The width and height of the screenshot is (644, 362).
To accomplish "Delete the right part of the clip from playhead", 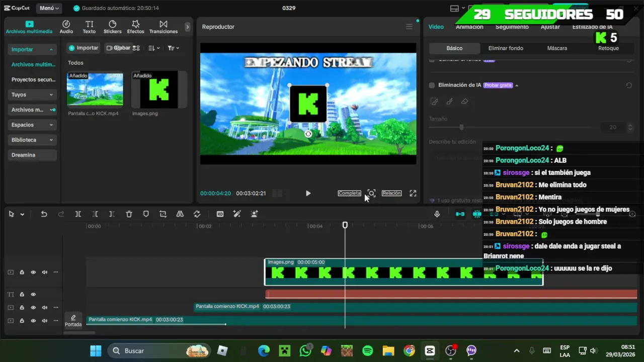I will tap(112, 214).
